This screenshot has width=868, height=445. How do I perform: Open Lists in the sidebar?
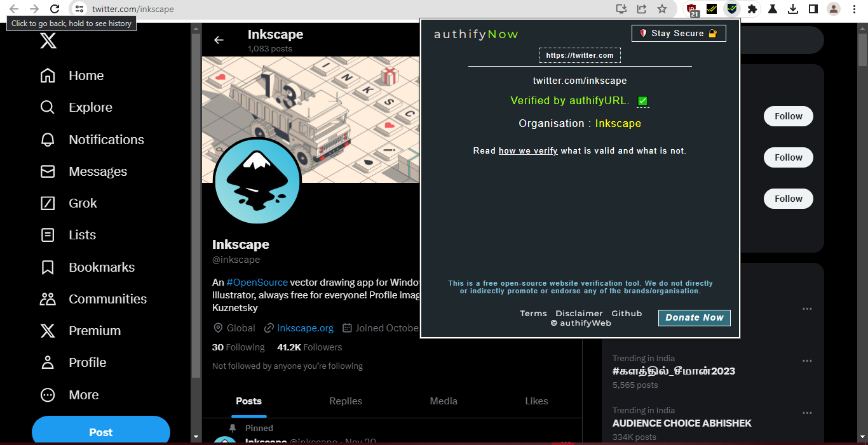[x=68, y=235]
